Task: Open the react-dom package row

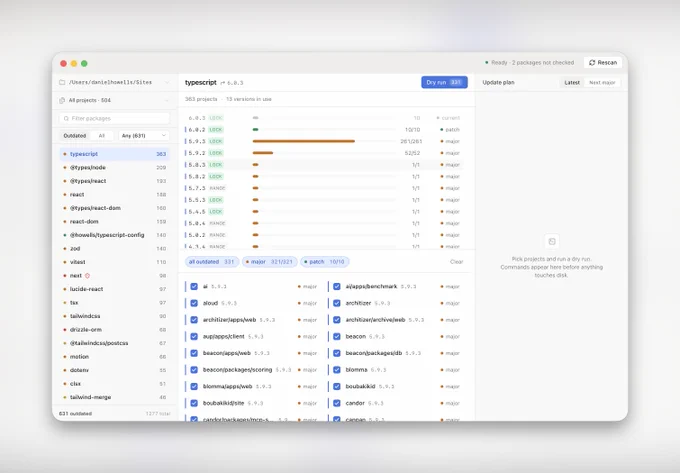Action: (114, 222)
